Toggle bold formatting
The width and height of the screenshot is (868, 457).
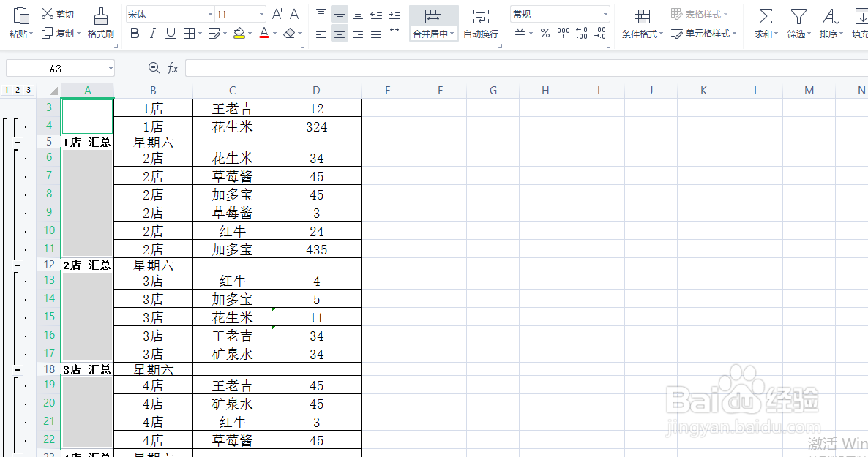[135, 33]
